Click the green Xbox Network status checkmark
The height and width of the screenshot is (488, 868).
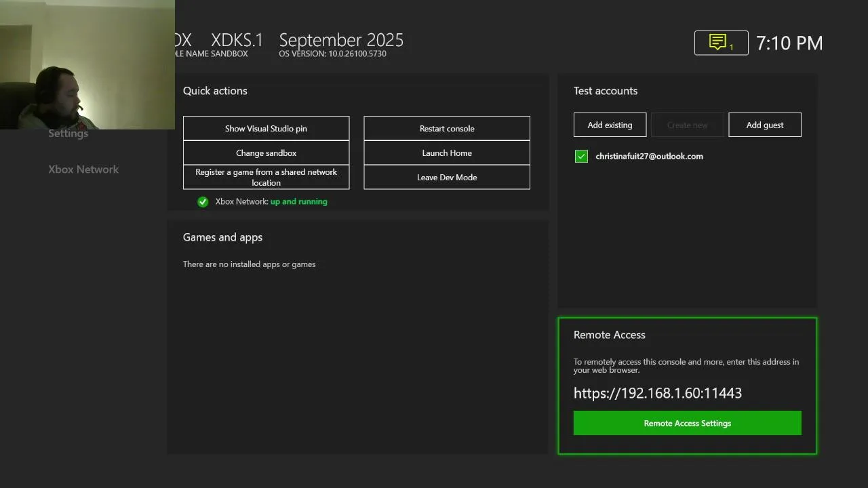203,201
